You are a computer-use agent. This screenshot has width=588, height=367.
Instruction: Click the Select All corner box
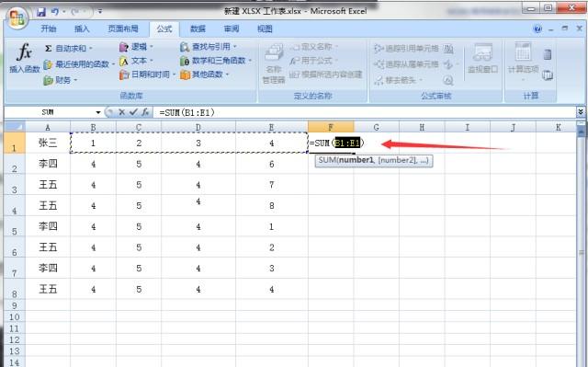(x=15, y=126)
